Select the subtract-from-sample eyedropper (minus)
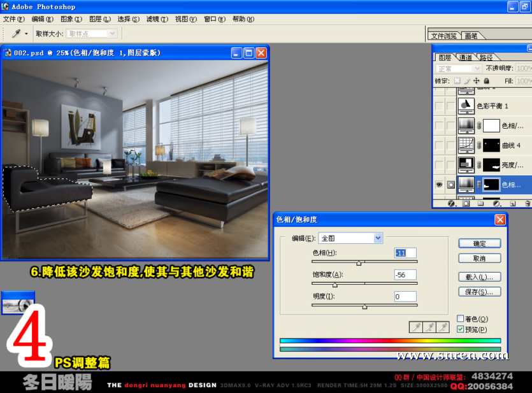Viewport: 532px width, 393px height. click(x=444, y=327)
